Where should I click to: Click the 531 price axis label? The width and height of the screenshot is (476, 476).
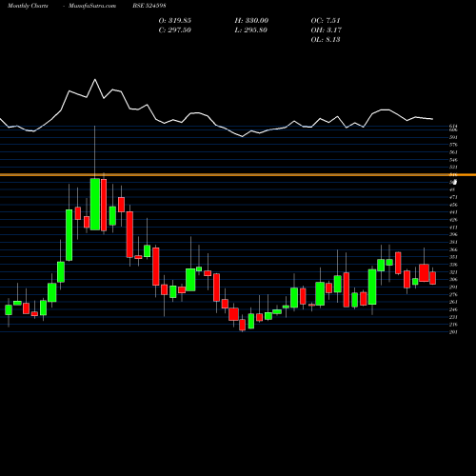pyautogui.click(x=453, y=168)
